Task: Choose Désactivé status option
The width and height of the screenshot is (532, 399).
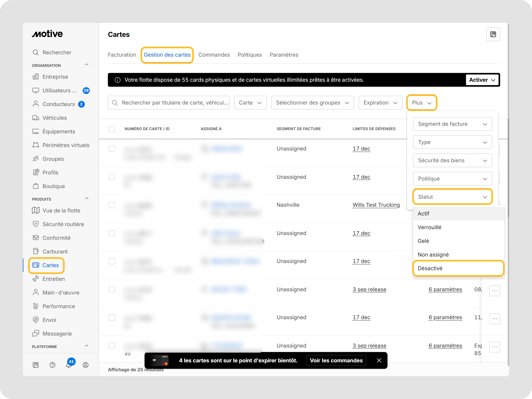Action: tap(458, 268)
